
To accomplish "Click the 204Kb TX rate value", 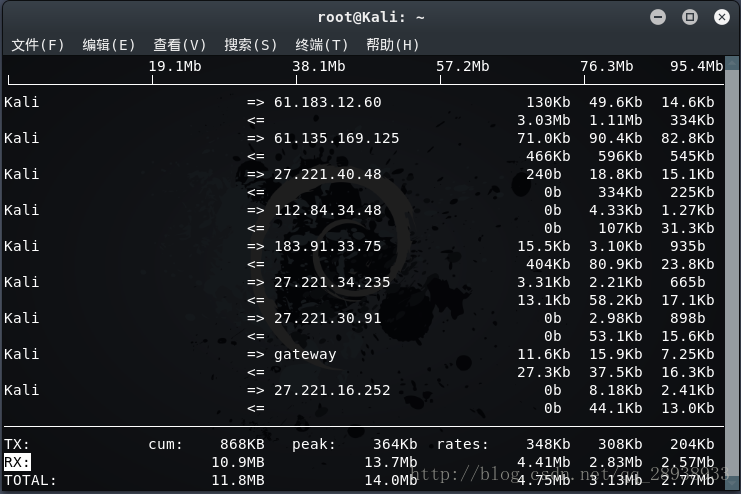I will click(692, 444).
